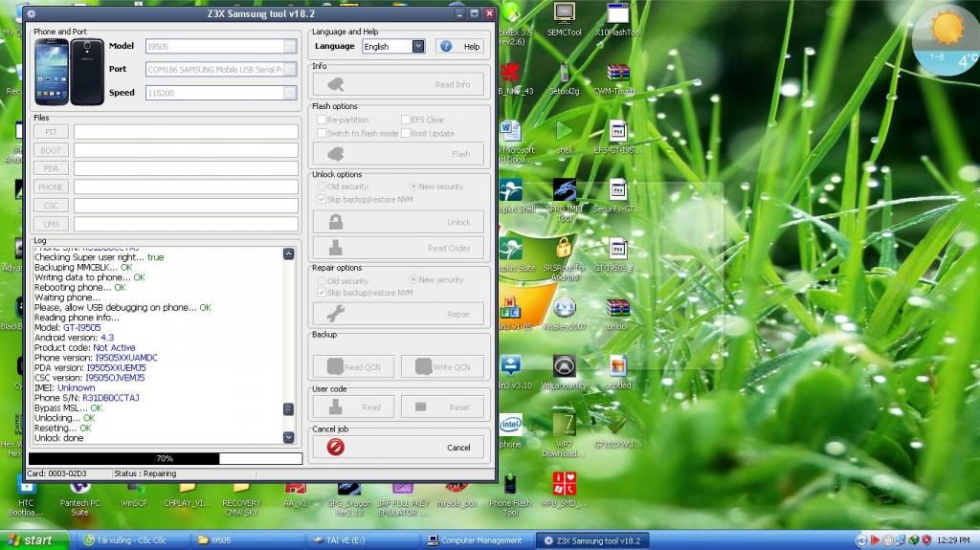Open the CWM-Touch archive desktop icon

tap(617, 79)
